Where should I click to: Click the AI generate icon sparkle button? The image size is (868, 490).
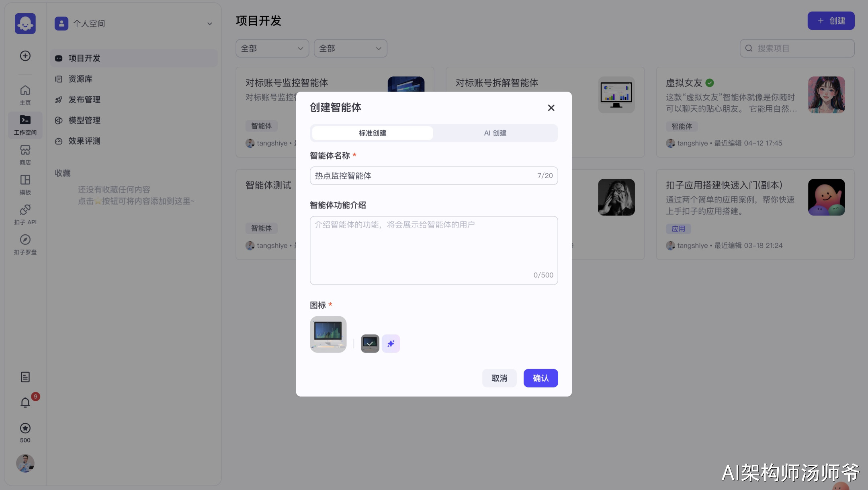point(391,343)
